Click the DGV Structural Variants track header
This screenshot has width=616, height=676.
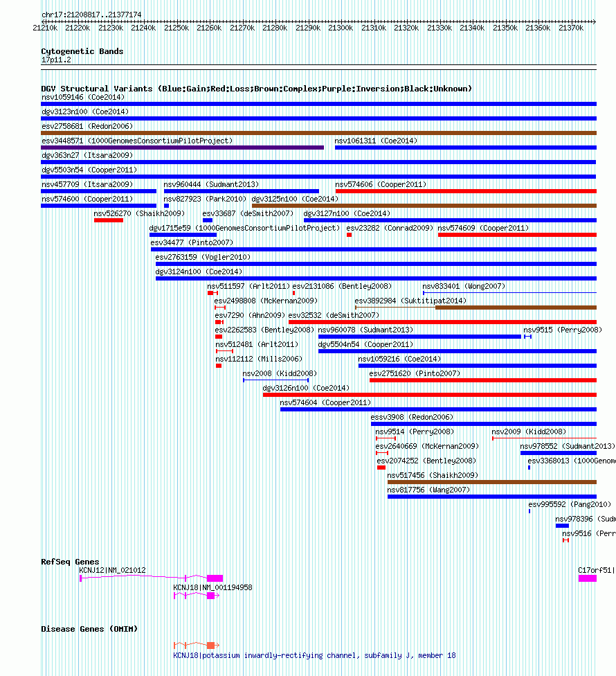[256, 89]
